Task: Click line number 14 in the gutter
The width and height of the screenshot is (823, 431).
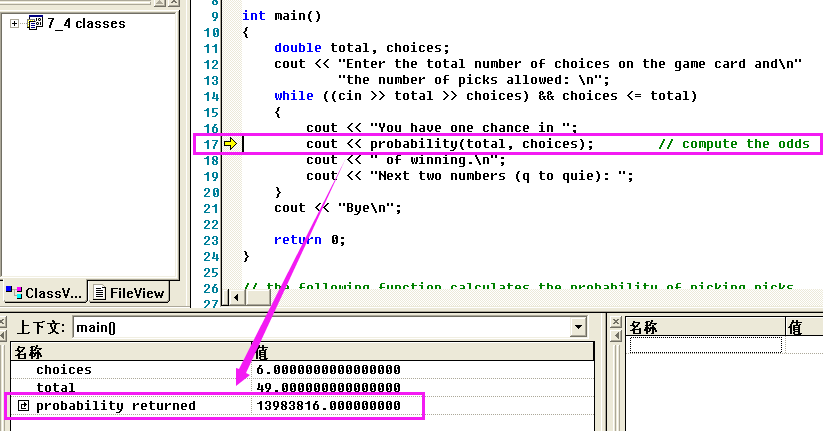Action: [211, 97]
